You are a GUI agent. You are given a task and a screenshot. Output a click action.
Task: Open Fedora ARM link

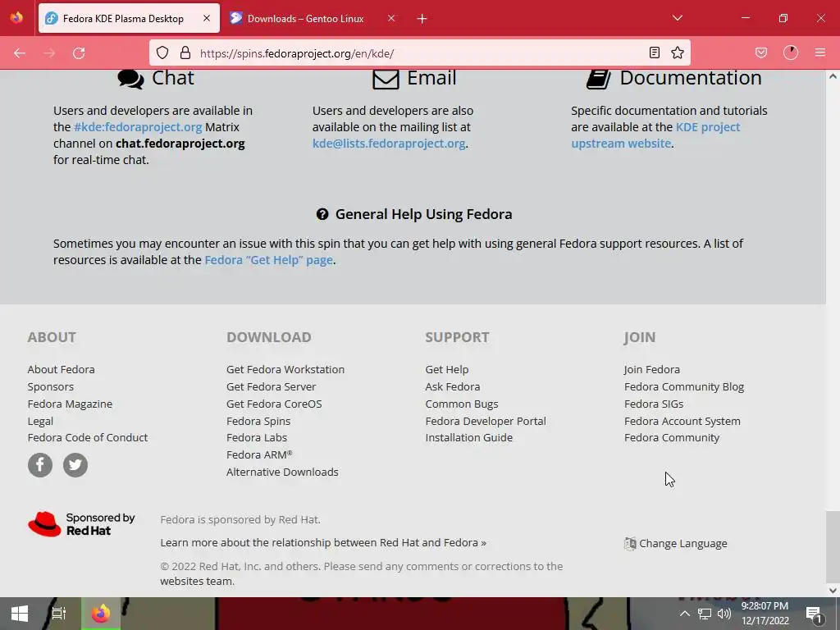pos(259,454)
